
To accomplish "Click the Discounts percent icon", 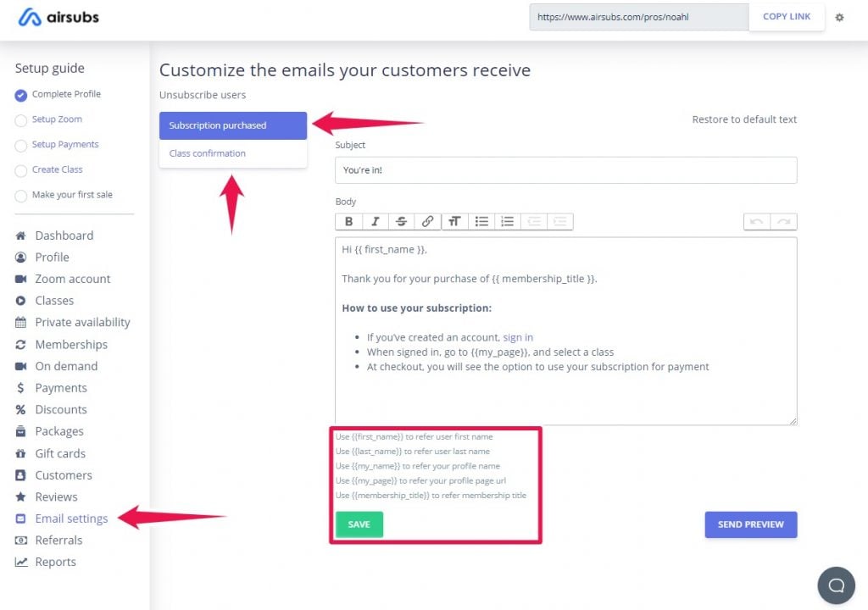I will pos(20,409).
